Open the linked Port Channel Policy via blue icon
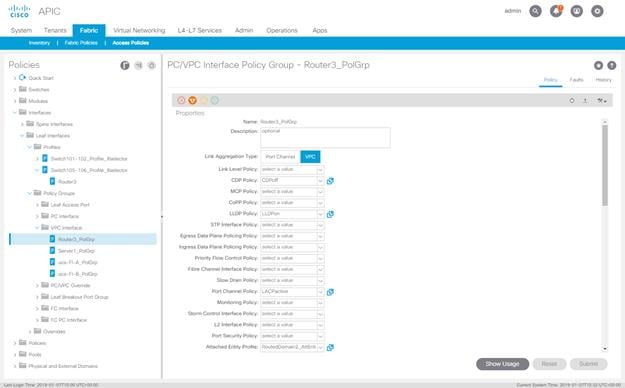625x388 pixels. pyautogui.click(x=330, y=292)
